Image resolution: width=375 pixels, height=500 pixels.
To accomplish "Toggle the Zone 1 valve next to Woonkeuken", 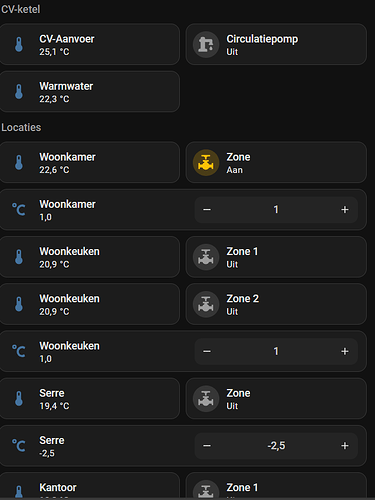I will pos(206,257).
